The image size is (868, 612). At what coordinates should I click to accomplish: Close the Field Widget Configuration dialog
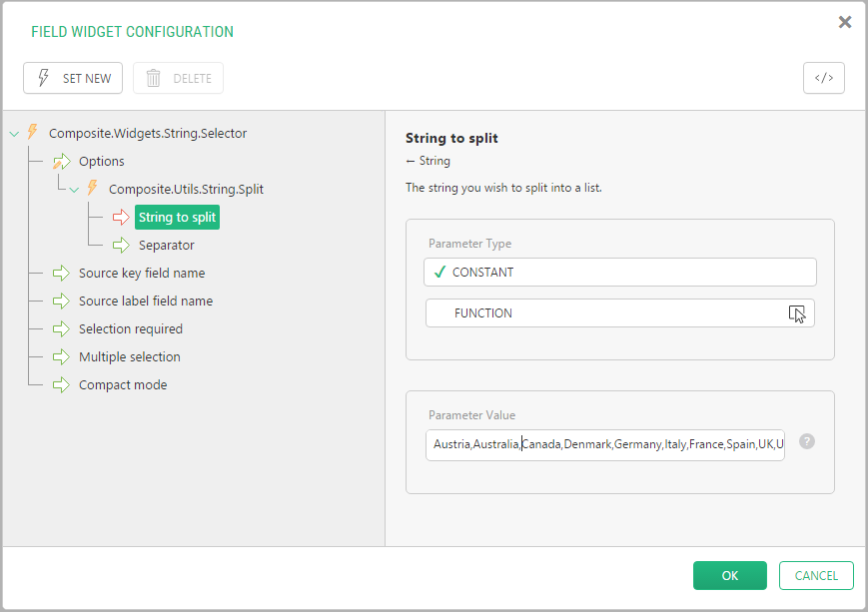pos(845,22)
